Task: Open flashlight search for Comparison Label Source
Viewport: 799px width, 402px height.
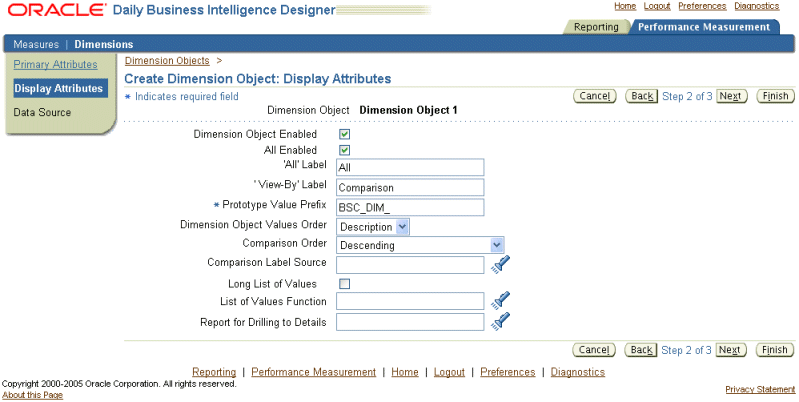Action: coord(501,265)
